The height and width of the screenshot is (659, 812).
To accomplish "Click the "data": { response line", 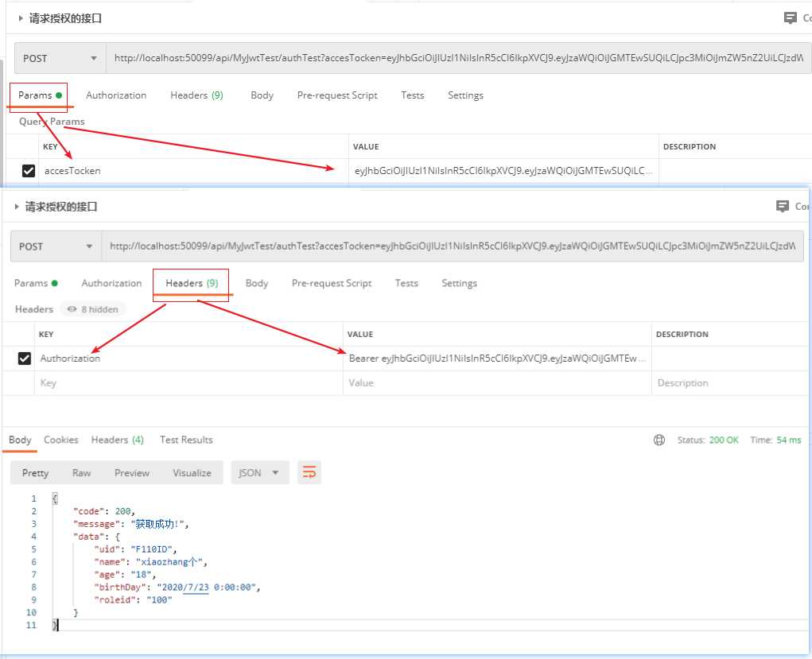I will click(x=96, y=537).
